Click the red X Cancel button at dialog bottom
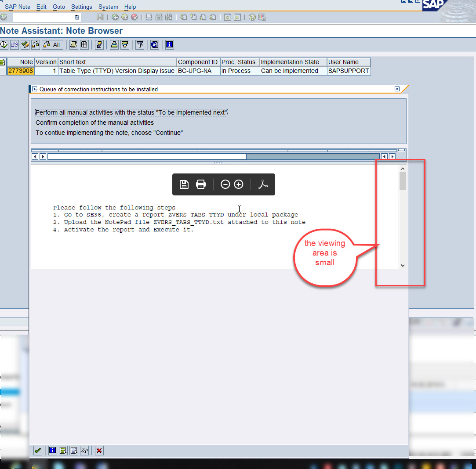This screenshot has height=469, width=476. point(99,451)
